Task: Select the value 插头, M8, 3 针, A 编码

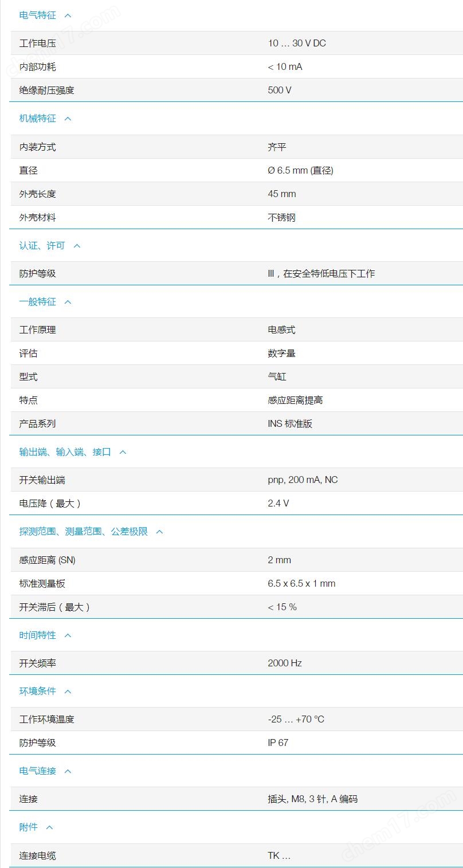Action: (x=313, y=799)
